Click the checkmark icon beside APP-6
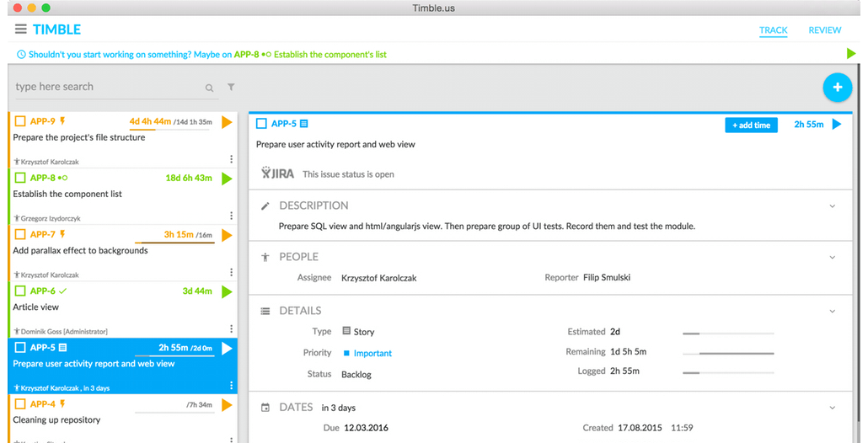This screenshot has width=868, height=443. pyautogui.click(x=62, y=291)
